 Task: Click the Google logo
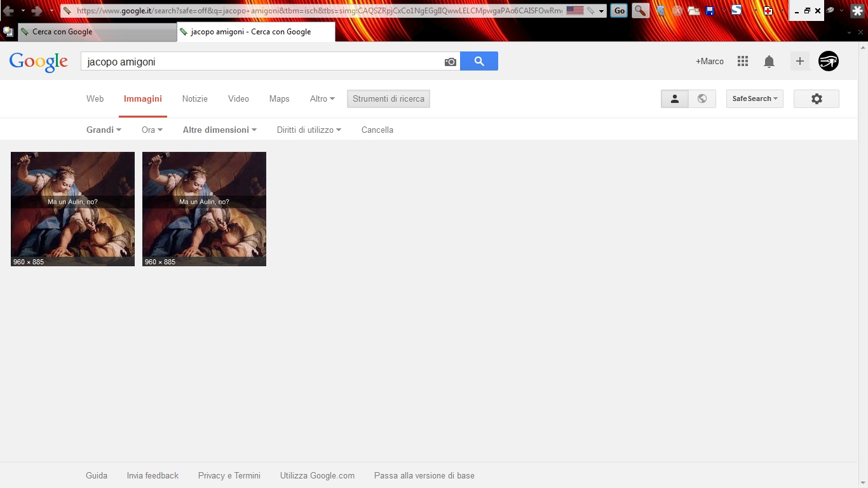(x=39, y=62)
